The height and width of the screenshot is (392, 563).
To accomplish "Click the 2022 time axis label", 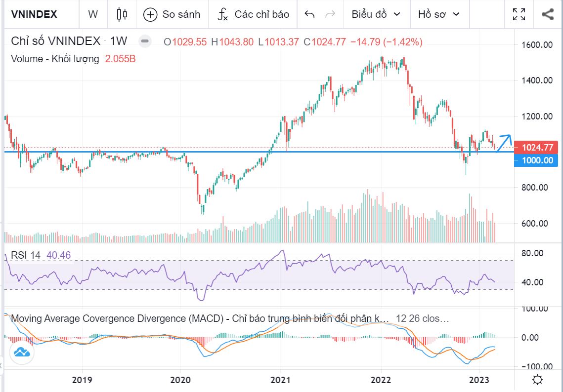I will point(381,380).
